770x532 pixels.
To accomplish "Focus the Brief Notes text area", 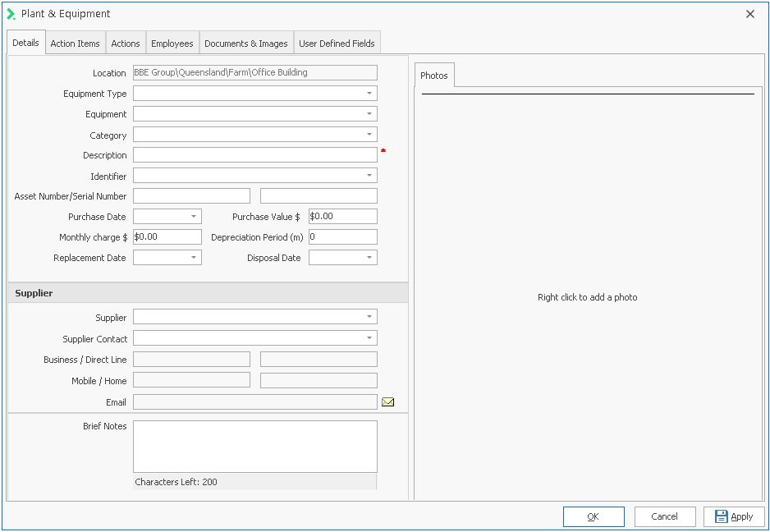I will (254, 447).
